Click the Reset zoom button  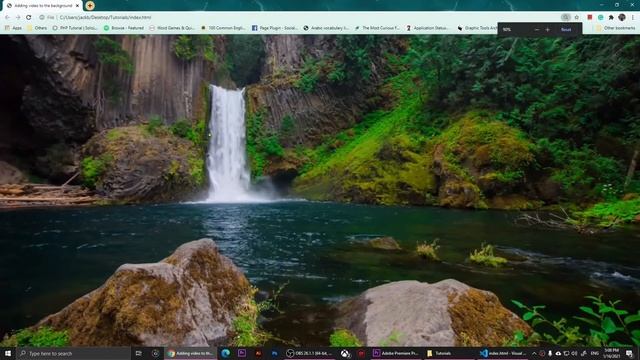pyautogui.click(x=566, y=29)
